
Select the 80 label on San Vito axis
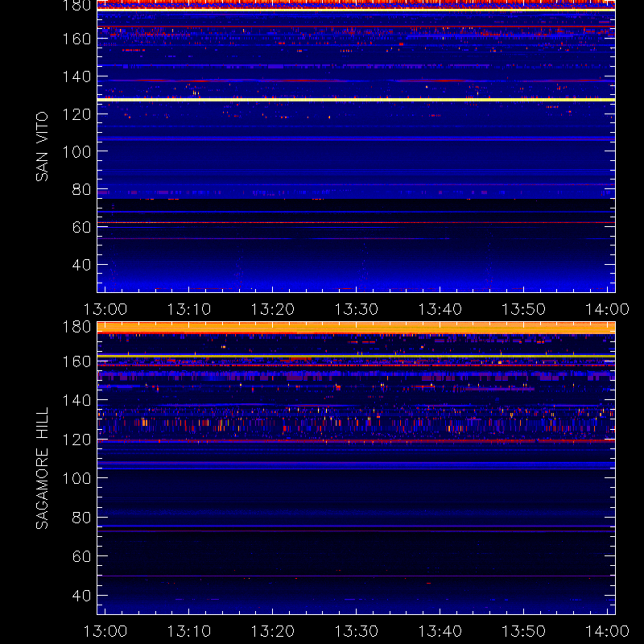click(81, 189)
